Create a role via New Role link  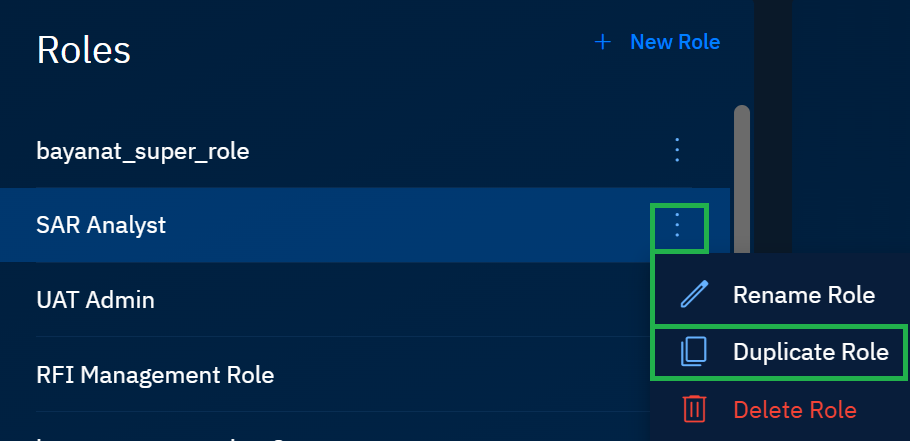pyautogui.click(x=674, y=42)
